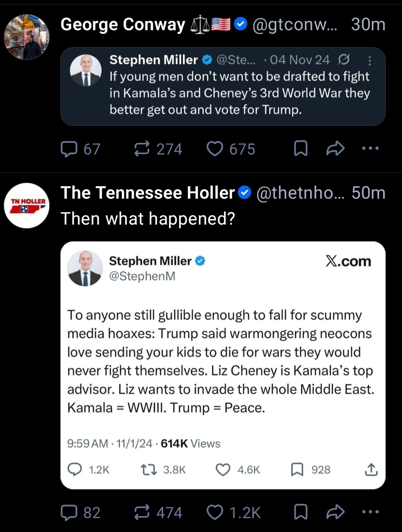The height and width of the screenshot is (532, 402).
Task: Bookmark The Tennessee Holler's post
Action: (301, 512)
